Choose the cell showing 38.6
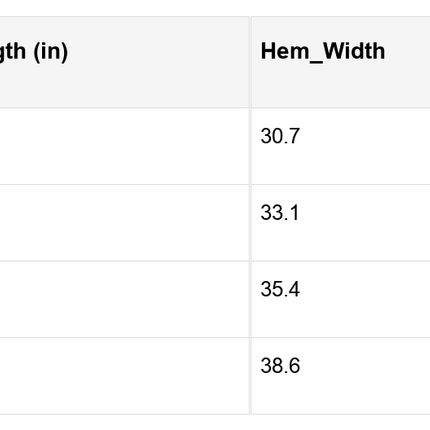The width and height of the screenshot is (430, 430). tap(341, 376)
